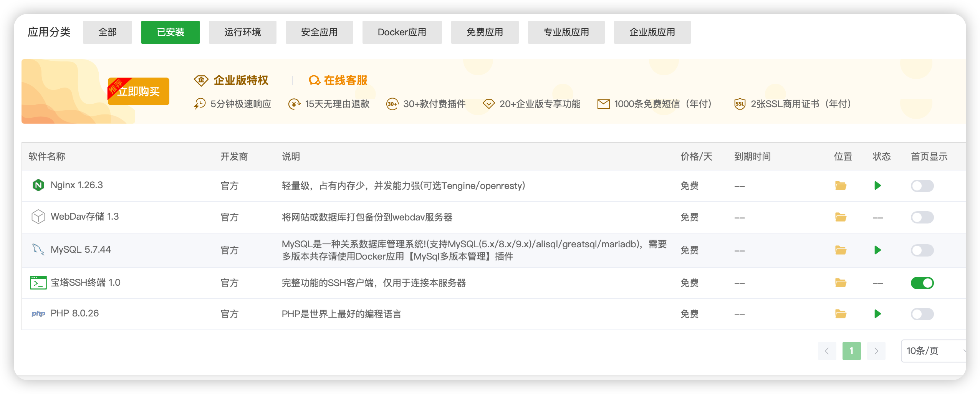980x394 pixels.
Task: Open the 10条/页 page size dropdown
Action: [x=934, y=351]
